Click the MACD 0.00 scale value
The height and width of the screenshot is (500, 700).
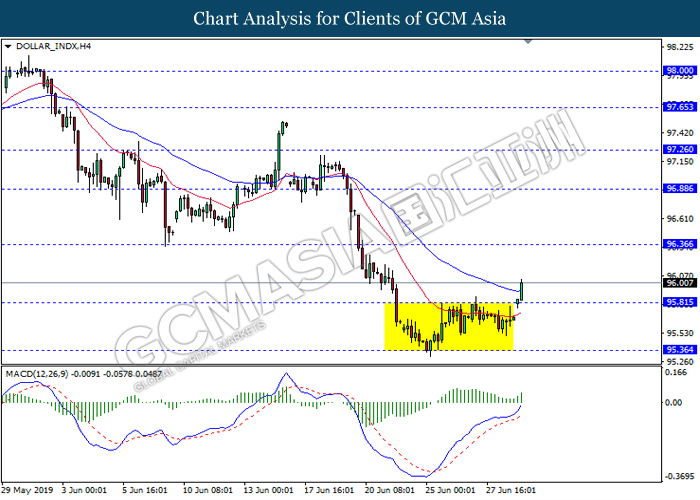674,403
